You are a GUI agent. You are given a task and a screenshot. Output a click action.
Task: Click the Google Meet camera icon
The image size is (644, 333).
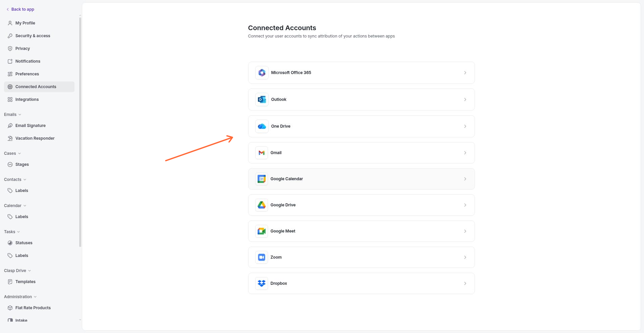pos(261,231)
